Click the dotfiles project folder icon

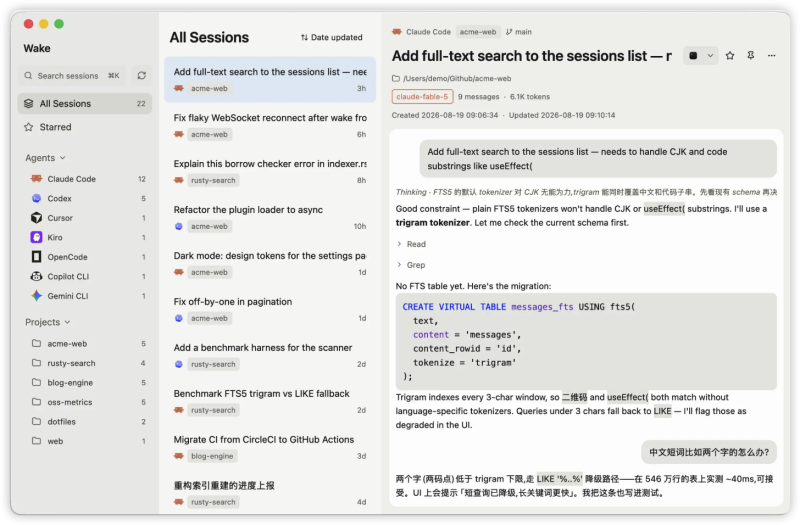pyautogui.click(x=36, y=421)
